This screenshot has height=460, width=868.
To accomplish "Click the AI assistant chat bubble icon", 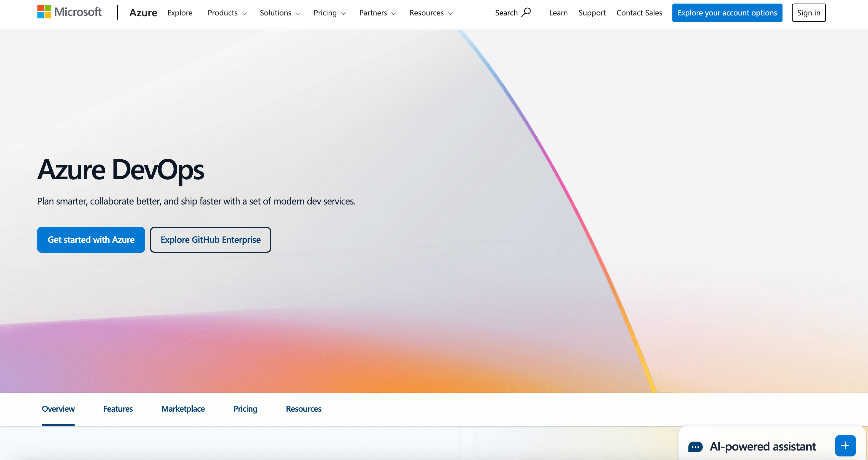I will point(695,447).
